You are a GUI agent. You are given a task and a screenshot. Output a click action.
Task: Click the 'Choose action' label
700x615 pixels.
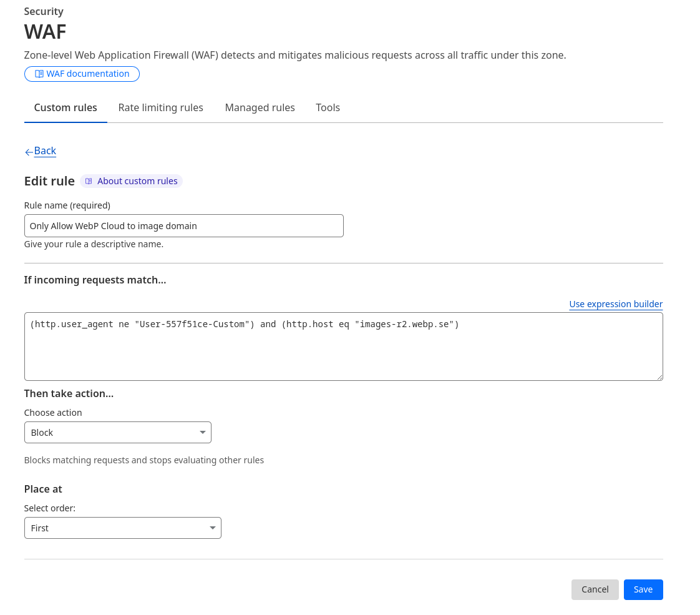click(x=53, y=413)
